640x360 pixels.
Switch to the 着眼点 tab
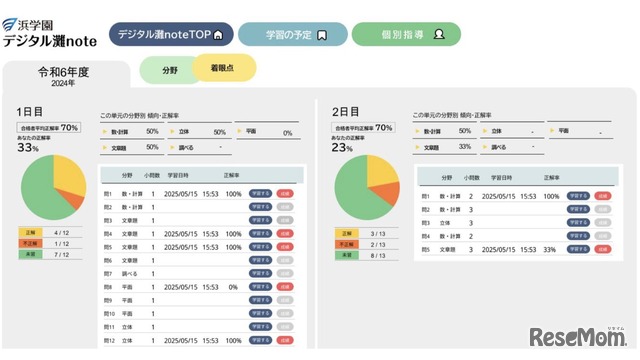[x=224, y=68]
